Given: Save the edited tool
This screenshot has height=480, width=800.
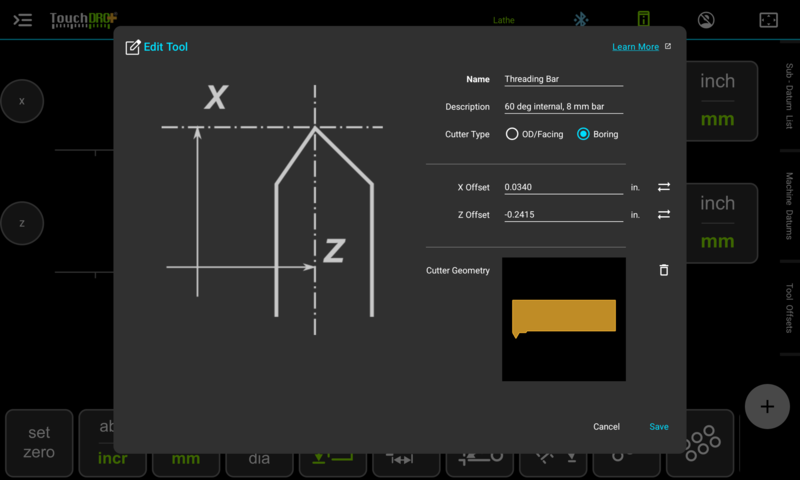Looking at the screenshot, I should pyautogui.click(x=659, y=426).
